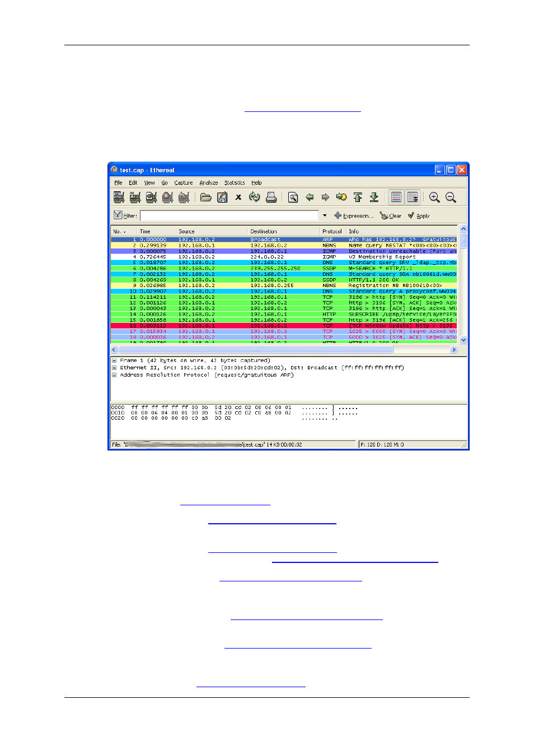534x756 pixels.
Task: Click packet list vertical scrollbar up arrow
Action: tap(463, 228)
